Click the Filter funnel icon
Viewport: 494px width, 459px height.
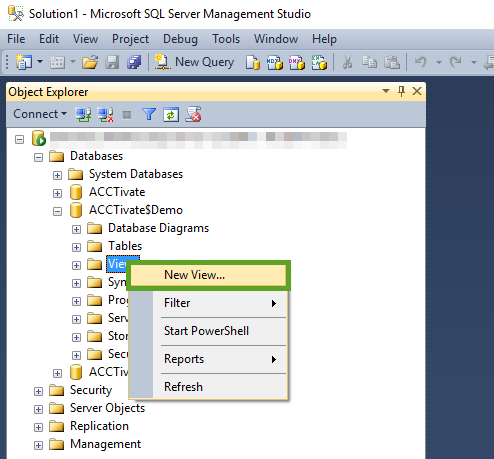(x=149, y=115)
